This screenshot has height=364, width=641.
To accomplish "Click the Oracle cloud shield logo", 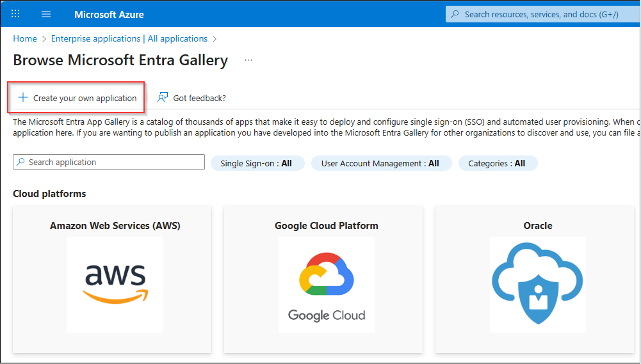I will [537, 284].
